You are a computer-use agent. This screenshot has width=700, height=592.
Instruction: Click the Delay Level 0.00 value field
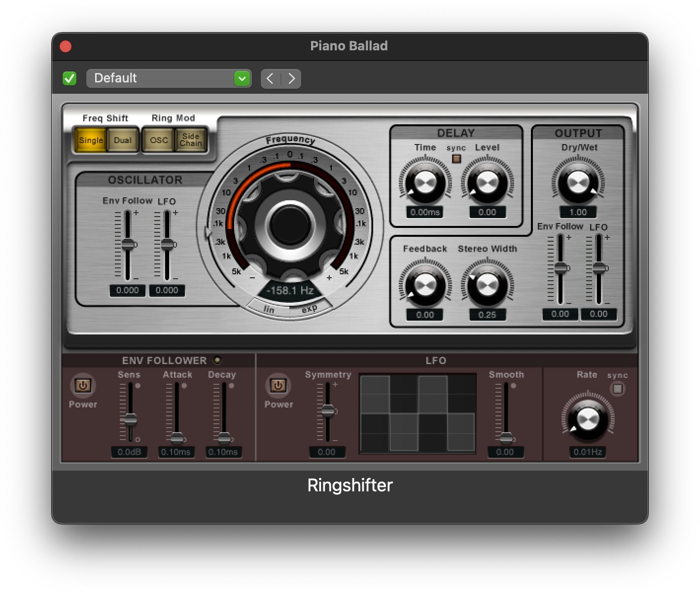pos(487,212)
